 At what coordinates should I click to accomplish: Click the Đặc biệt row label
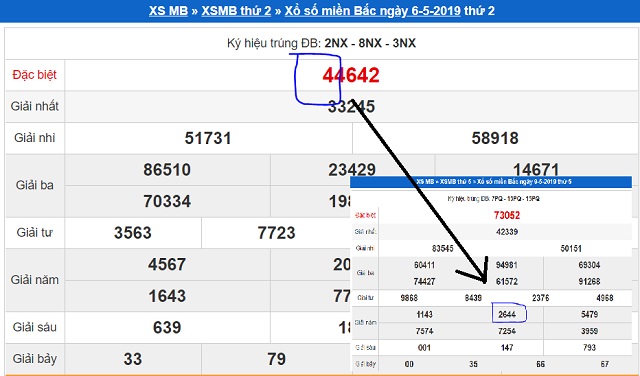point(35,75)
